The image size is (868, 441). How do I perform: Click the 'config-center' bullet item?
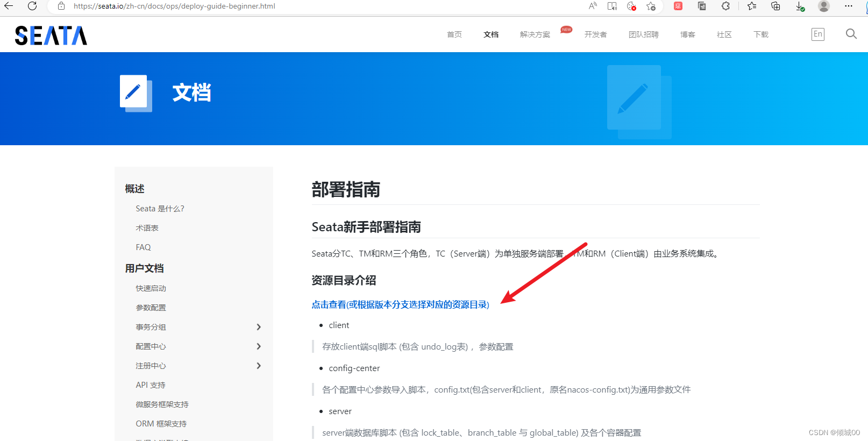click(x=354, y=368)
